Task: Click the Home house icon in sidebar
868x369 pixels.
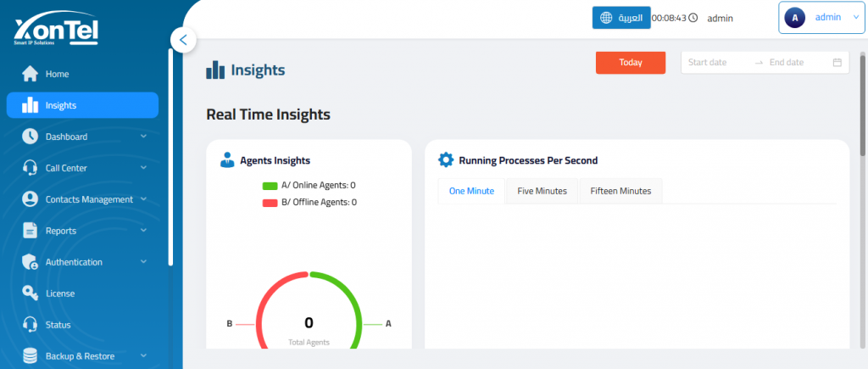Action: [30, 74]
